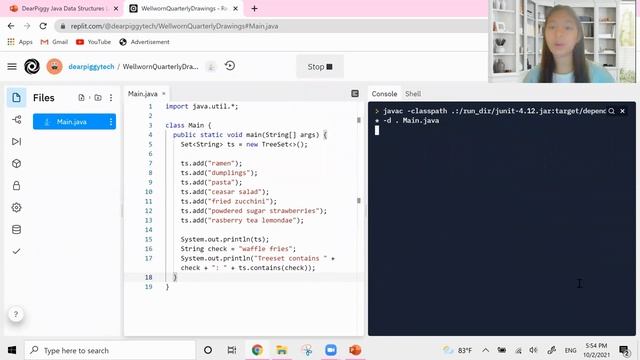
Task: Search the console output
Action: [611, 111]
